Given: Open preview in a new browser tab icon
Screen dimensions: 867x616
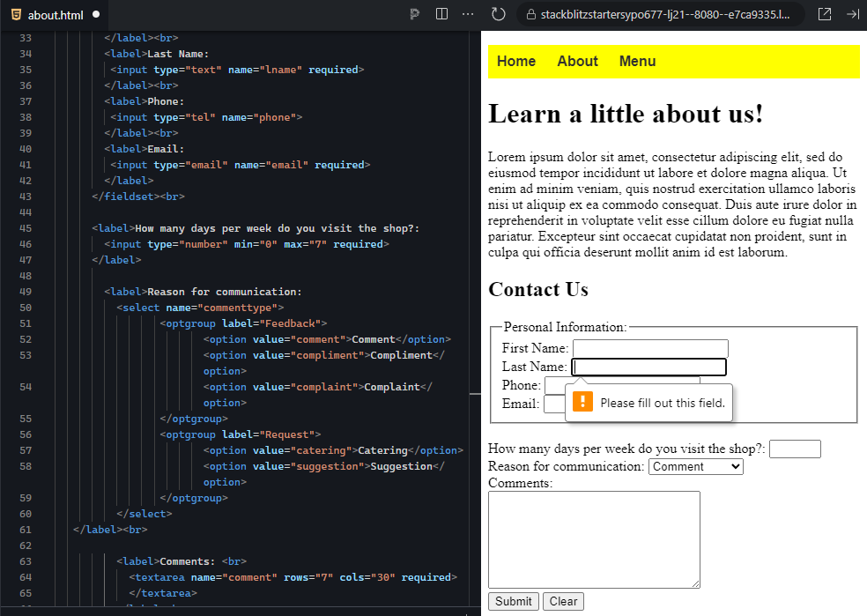Looking at the screenshot, I should click(x=825, y=14).
